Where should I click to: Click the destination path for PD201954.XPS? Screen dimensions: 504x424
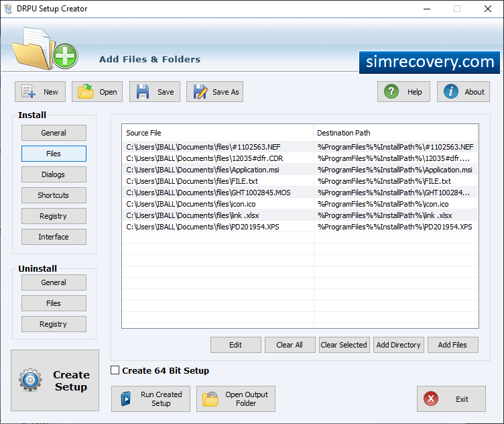pyautogui.click(x=395, y=227)
